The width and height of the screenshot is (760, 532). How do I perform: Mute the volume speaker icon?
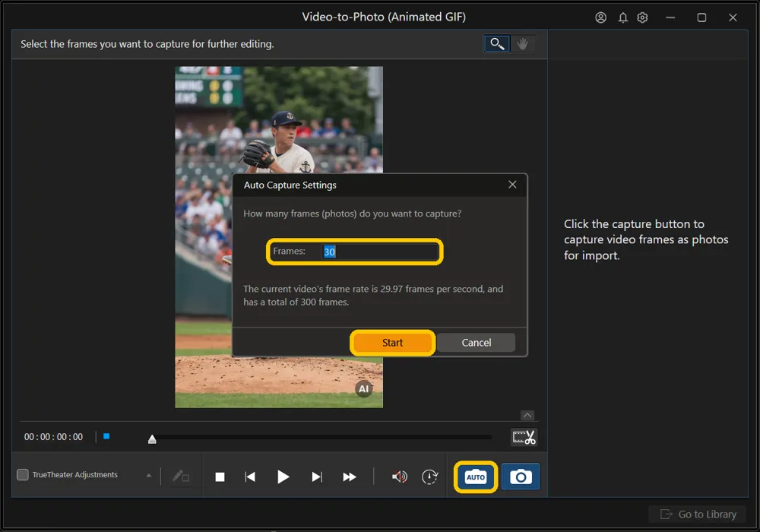pyautogui.click(x=400, y=477)
